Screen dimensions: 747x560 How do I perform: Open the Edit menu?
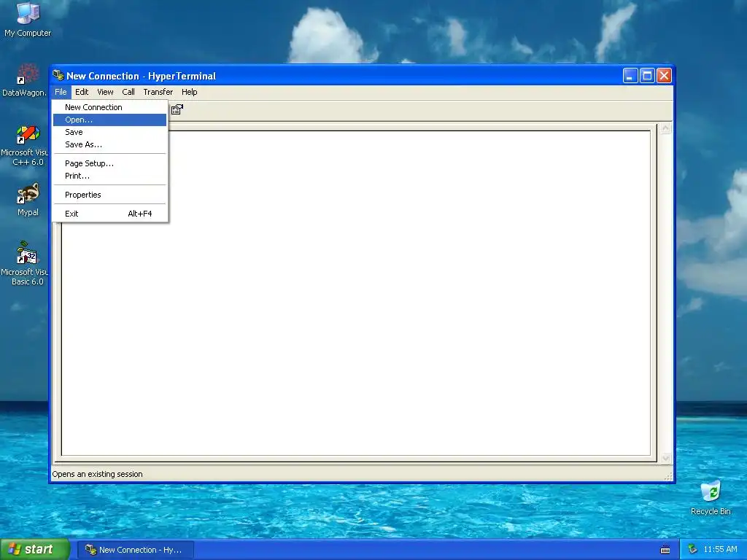point(82,92)
